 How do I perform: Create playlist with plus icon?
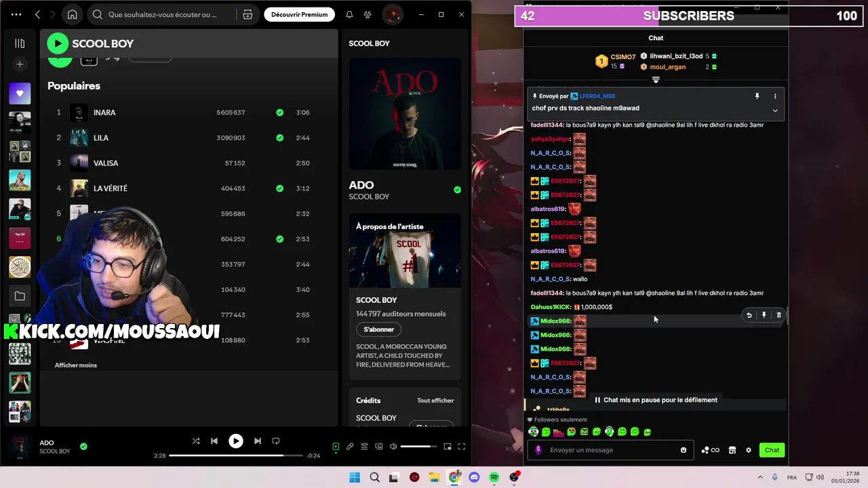20,64
